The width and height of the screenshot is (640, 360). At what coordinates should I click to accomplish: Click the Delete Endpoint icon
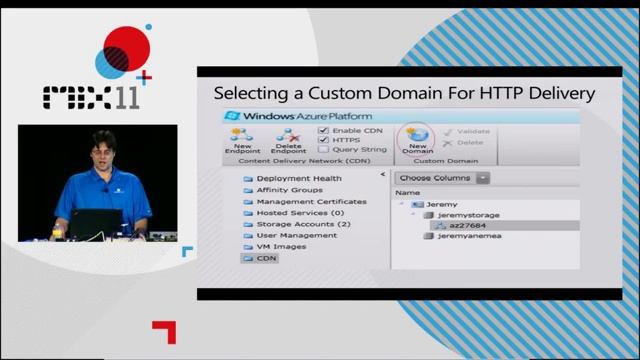[x=288, y=135]
